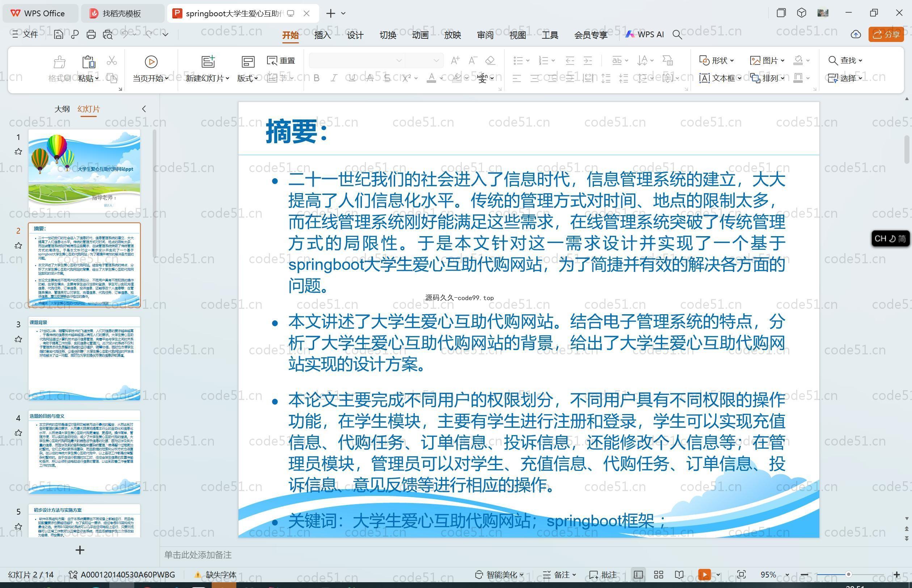
Task: Click the Increase Font Size icon
Action: [455, 60]
